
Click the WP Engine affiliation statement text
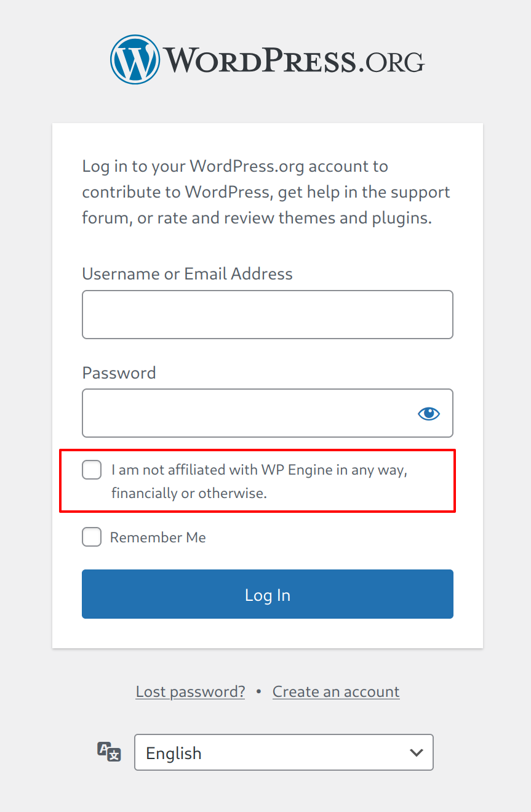(258, 481)
